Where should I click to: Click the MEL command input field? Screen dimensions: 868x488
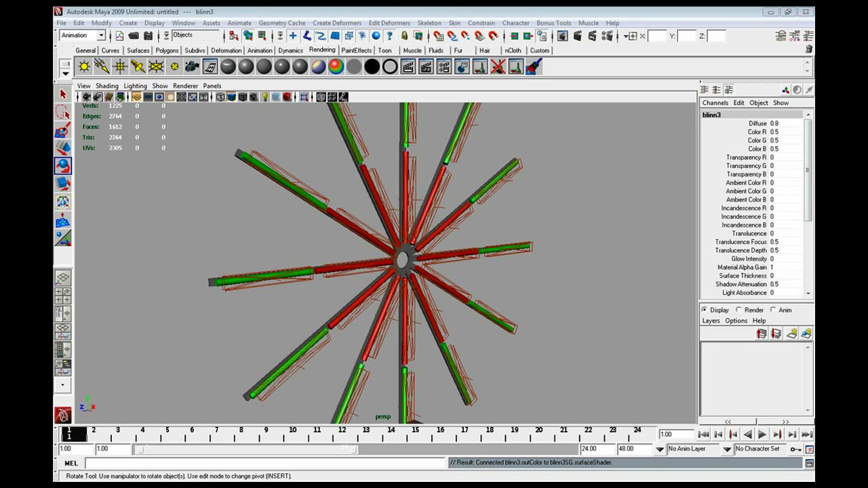tap(265, 464)
